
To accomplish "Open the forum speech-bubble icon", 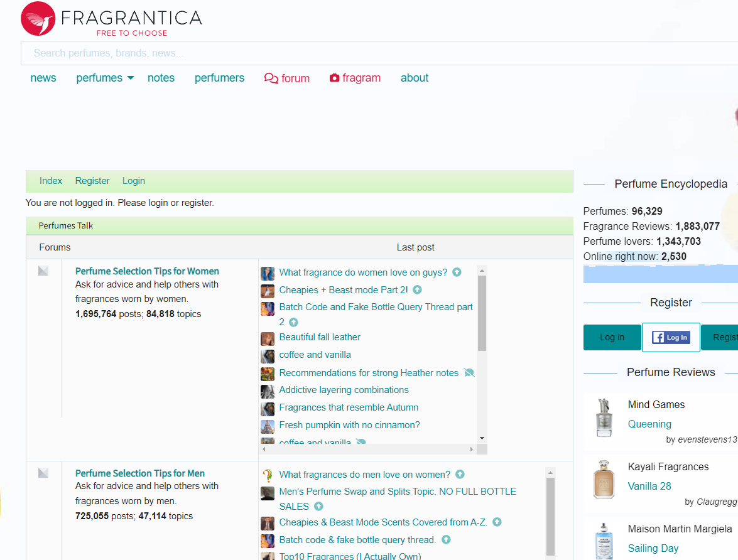I will (x=271, y=78).
